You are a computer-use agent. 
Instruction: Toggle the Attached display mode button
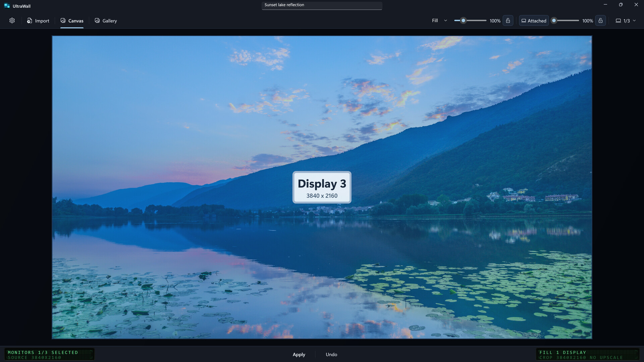pyautogui.click(x=534, y=20)
